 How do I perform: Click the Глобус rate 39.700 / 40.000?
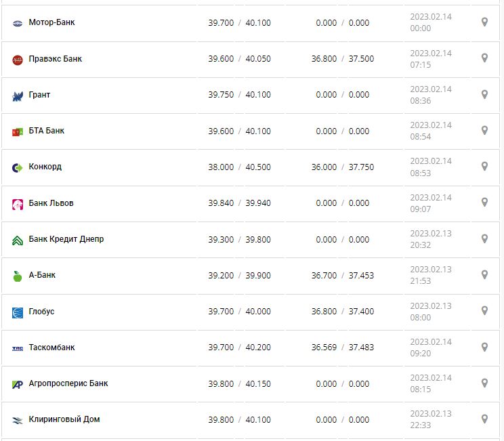[239, 312]
